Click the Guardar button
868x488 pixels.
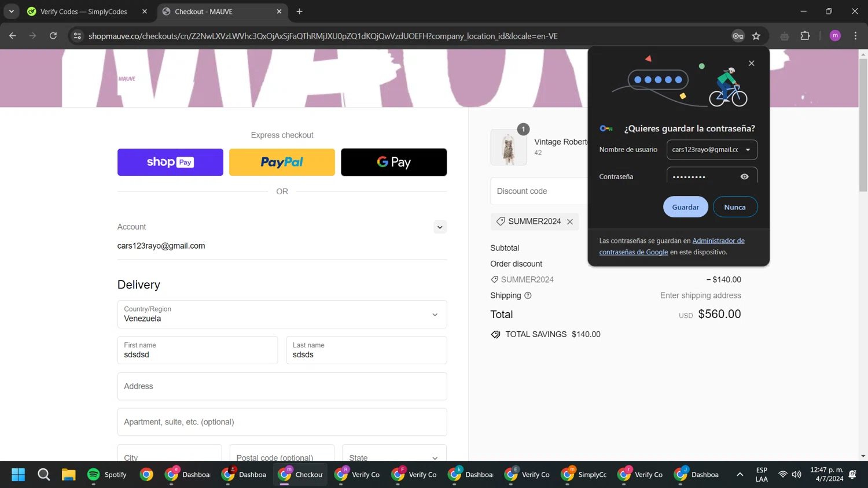(685, 207)
